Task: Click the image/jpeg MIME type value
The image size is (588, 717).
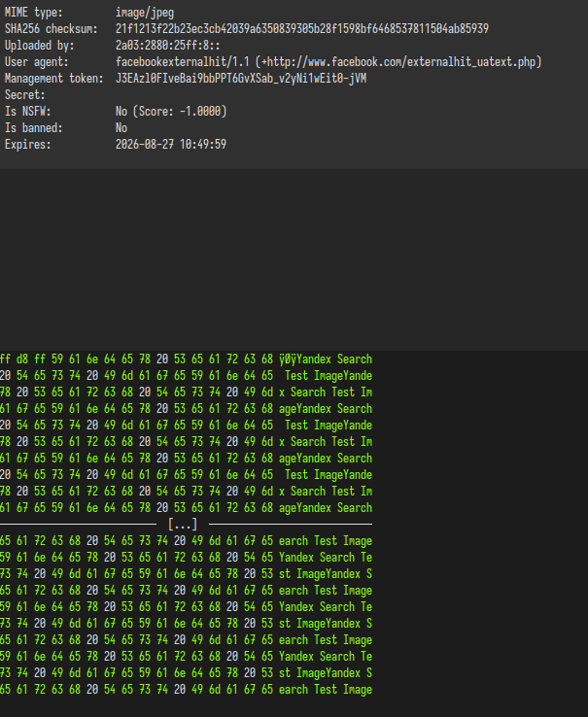Action: coord(145,13)
